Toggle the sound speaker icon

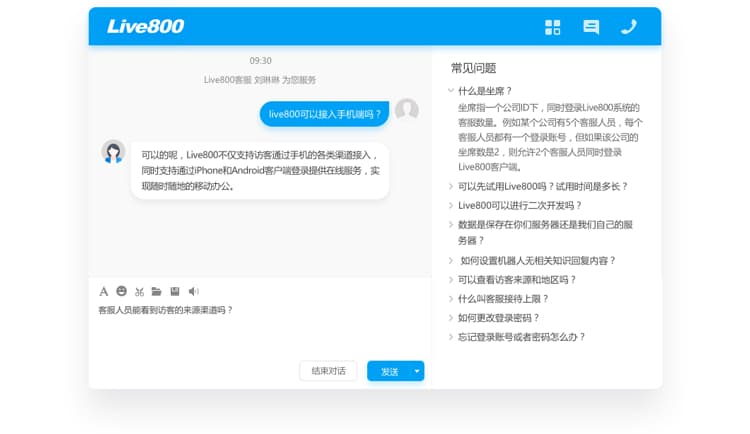click(x=193, y=291)
